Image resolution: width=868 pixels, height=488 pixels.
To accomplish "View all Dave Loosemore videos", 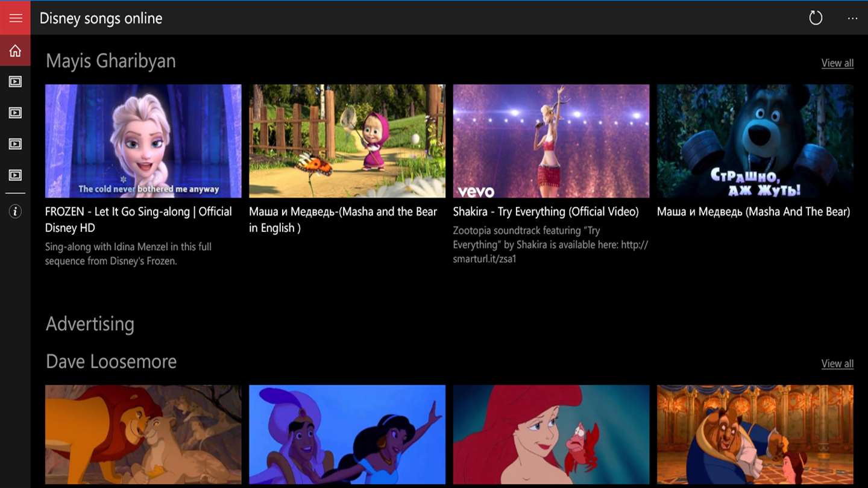I will pos(837,363).
